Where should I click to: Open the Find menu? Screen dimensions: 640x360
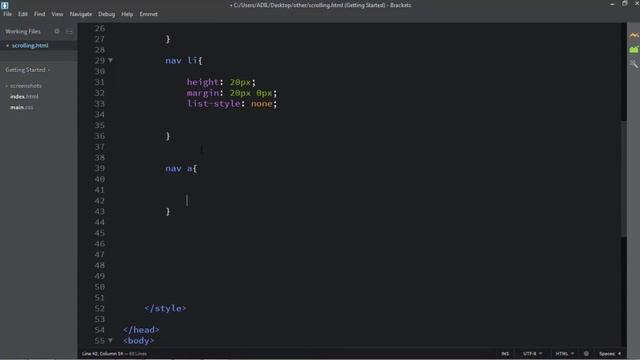tap(39, 14)
